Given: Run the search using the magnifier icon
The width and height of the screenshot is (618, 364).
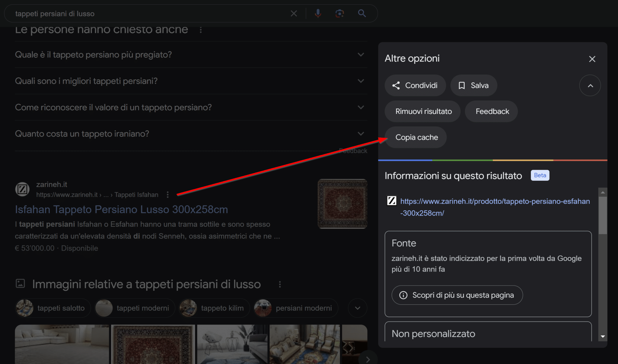Looking at the screenshot, I should click(362, 13).
